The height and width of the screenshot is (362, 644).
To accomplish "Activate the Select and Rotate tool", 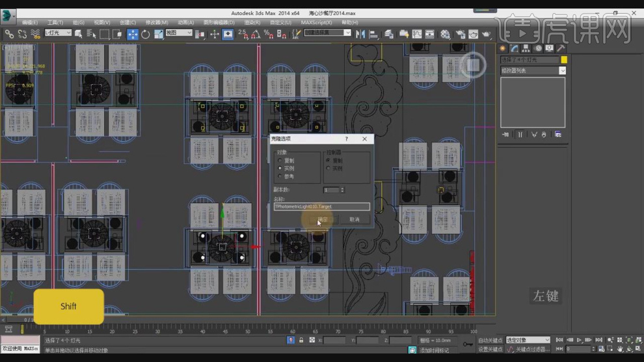I will tap(146, 34).
